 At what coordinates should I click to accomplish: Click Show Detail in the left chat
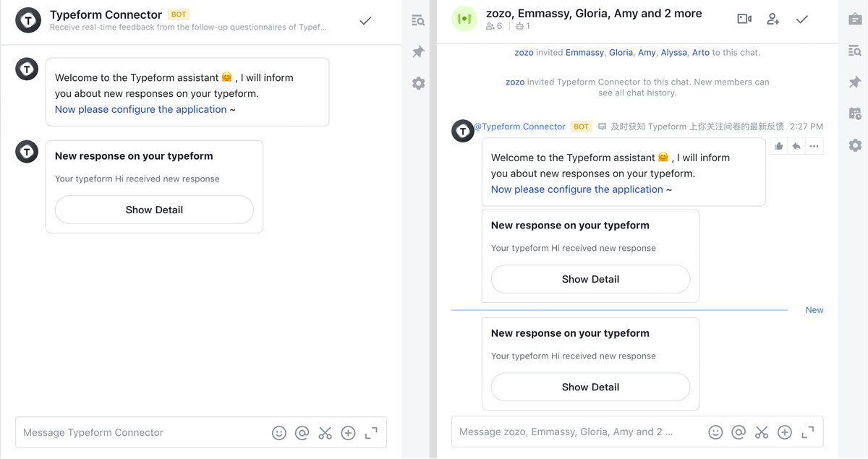tap(154, 210)
